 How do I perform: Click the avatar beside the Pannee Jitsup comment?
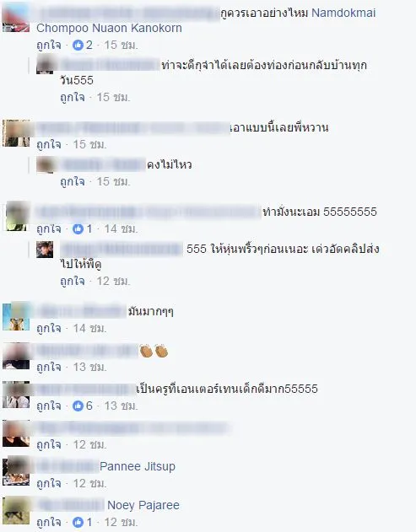[x=16, y=471]
